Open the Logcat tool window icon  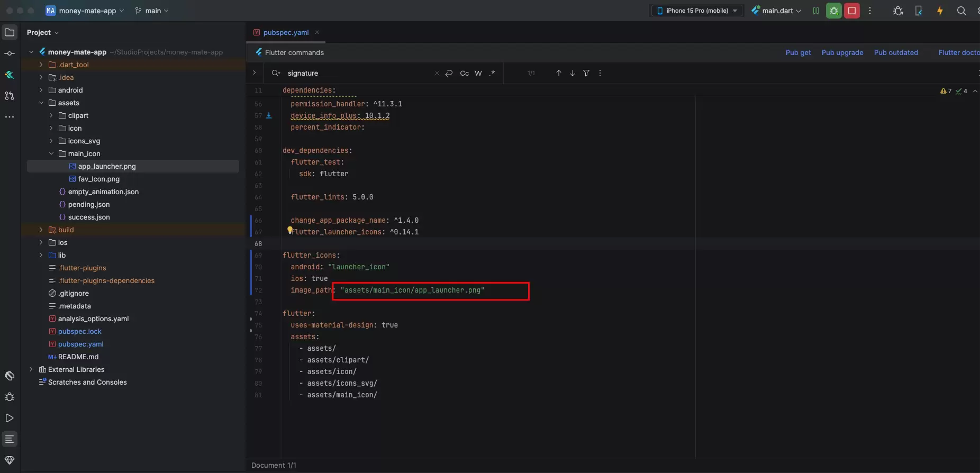tap(10, 439)
